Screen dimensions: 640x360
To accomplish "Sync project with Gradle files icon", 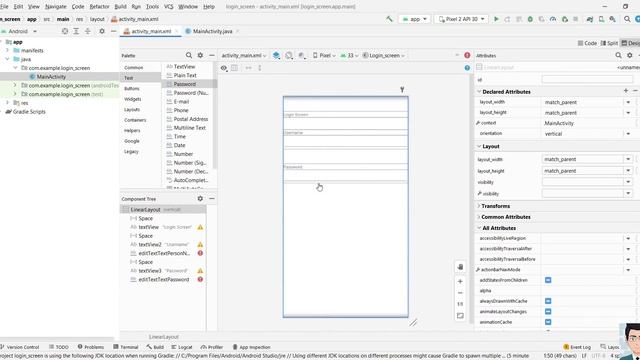I will (x=590, y=19).
